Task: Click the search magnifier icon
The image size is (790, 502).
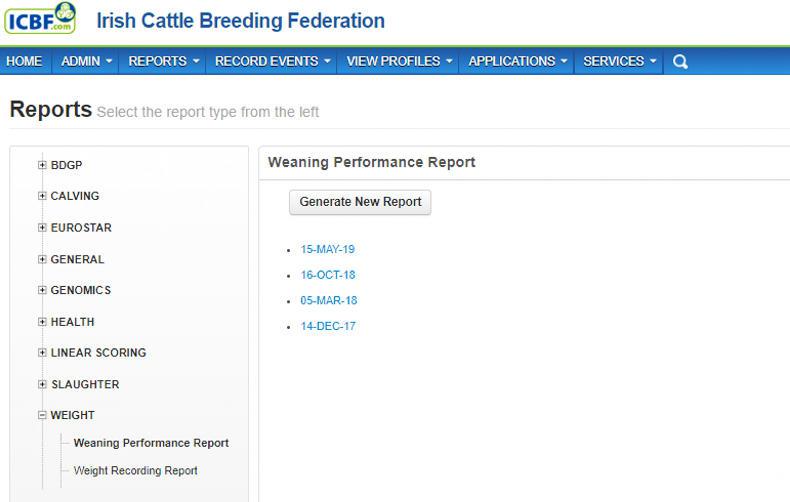Action: [680, 61]
